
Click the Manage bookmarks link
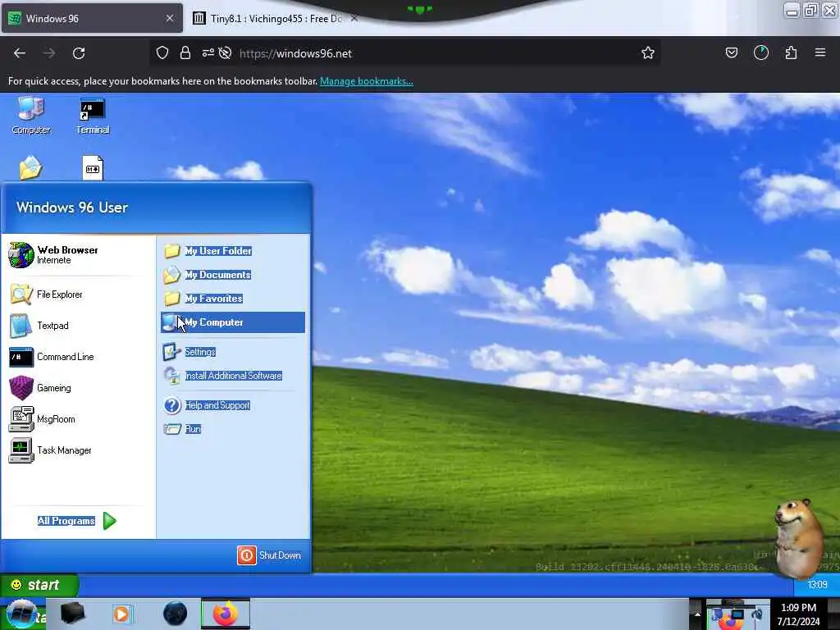pos(367,81)
